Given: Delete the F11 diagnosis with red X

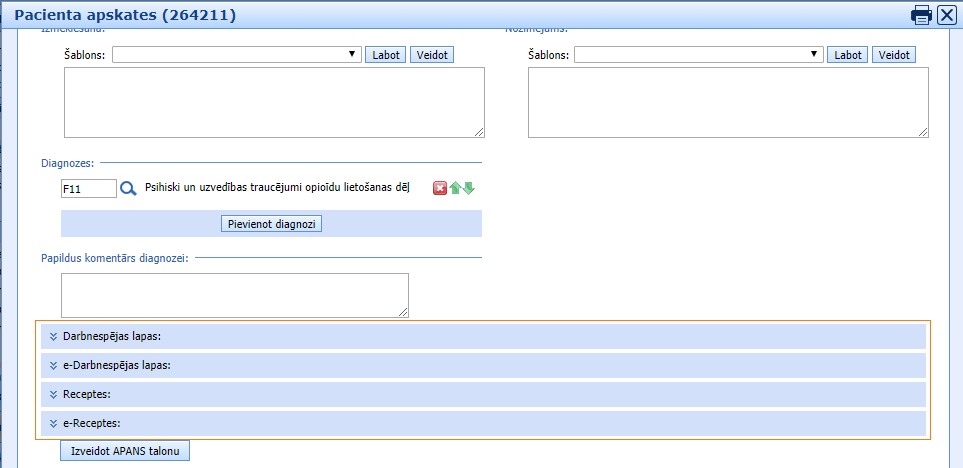Looking at the screenshot, I should [439, 188].
